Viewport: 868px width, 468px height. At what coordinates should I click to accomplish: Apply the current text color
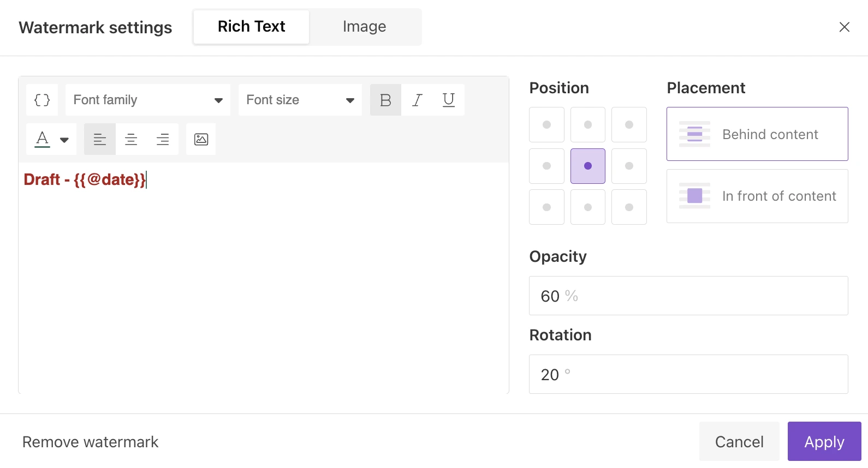[42, 139]
